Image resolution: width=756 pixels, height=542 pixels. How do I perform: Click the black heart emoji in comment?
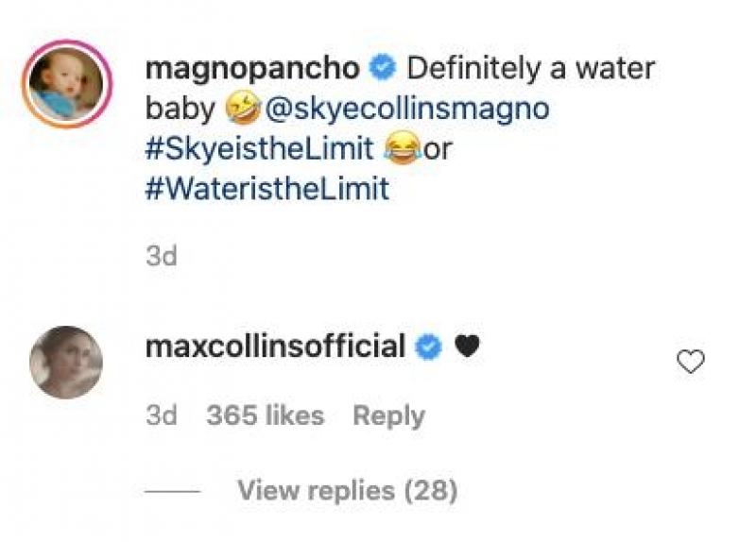(x=466, y=347)
